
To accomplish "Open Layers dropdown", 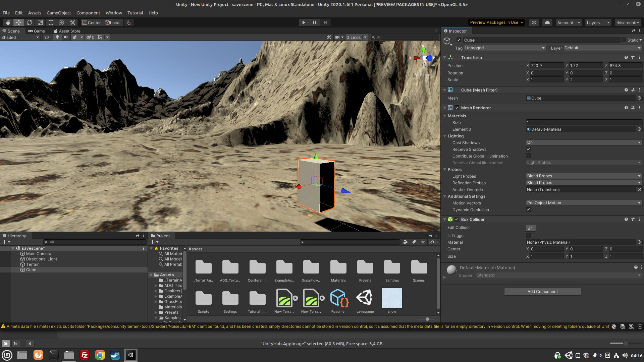I will tap(598, 22).
